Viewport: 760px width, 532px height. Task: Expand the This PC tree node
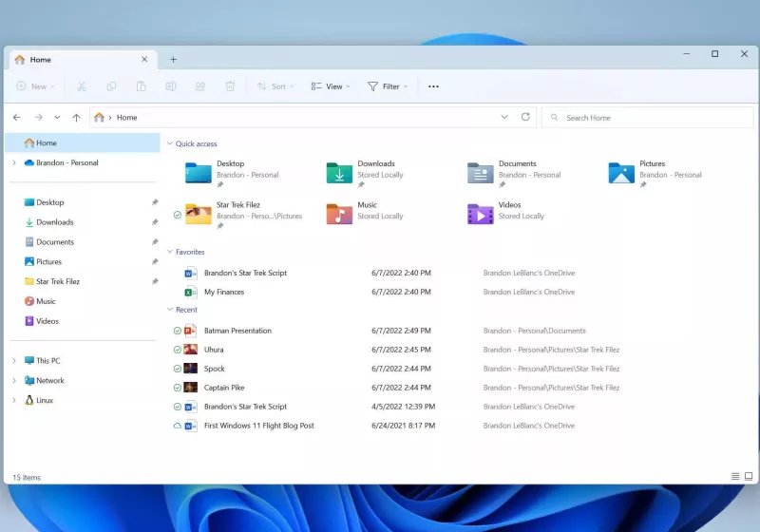14,361
